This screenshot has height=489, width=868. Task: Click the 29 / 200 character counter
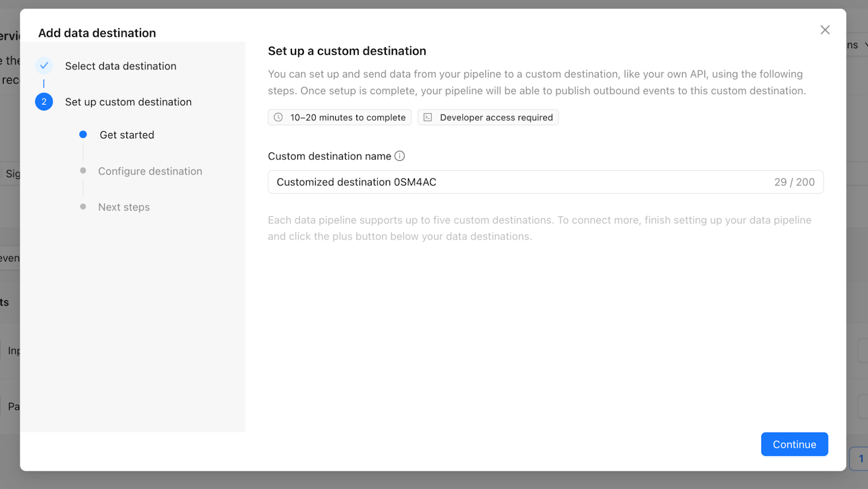pyautogui.click(x=794, y=182)
